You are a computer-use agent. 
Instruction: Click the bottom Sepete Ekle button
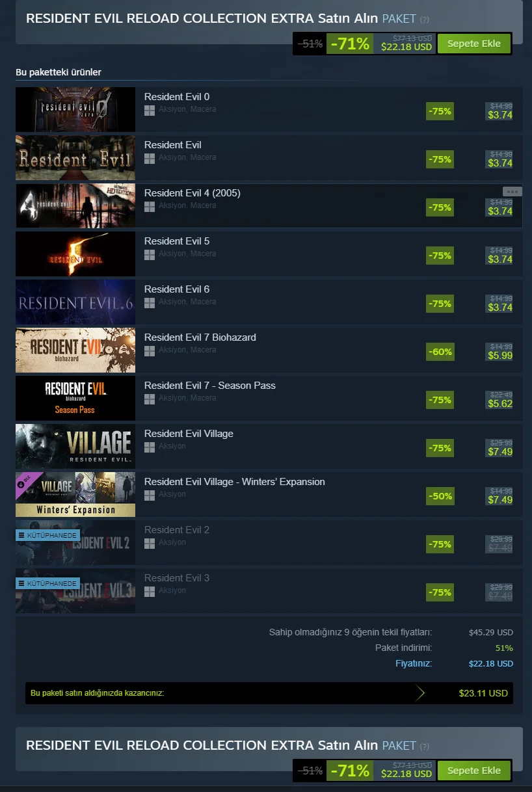(x=474, y=771)
